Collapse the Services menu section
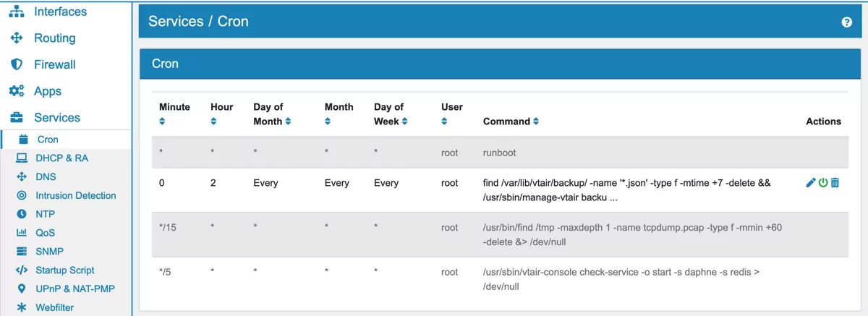Image resolution: width=868 pixels, height=316 pixels. pyautogui.click(x=56, y=117)
